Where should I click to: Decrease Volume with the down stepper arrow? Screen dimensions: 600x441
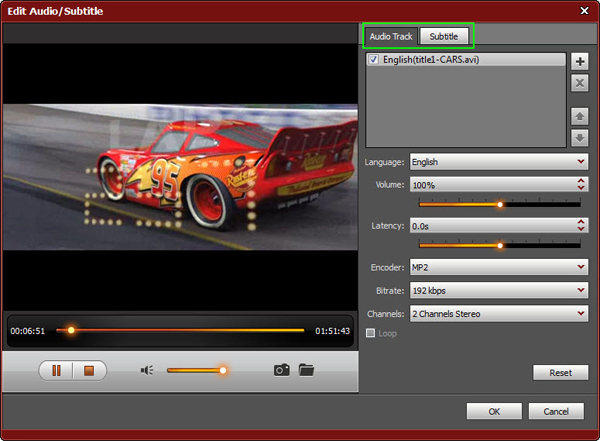pyautogui.click(x=581, y=188)
